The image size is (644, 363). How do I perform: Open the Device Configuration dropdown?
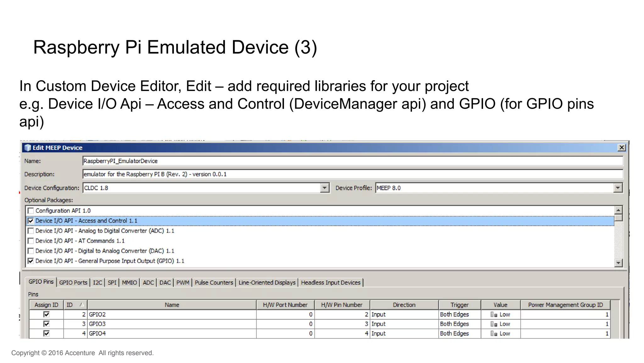pyautogui.click(x=325, y=188)
